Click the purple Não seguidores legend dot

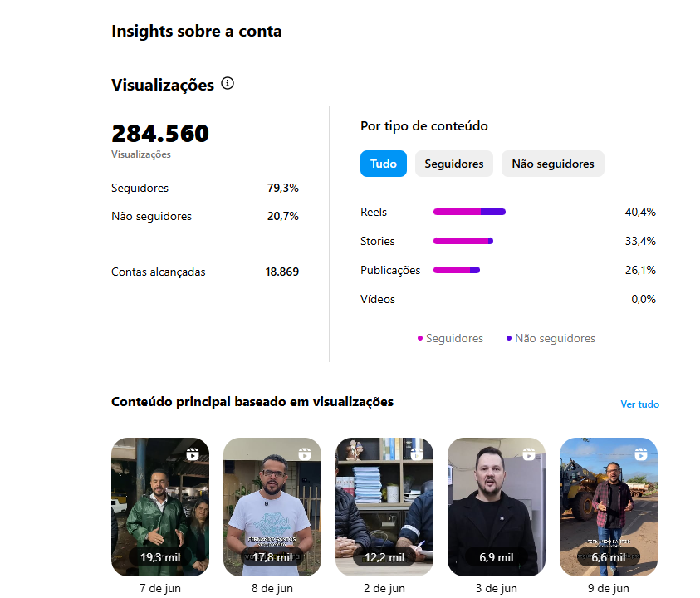pyautogui.click(x=509, y=338)
